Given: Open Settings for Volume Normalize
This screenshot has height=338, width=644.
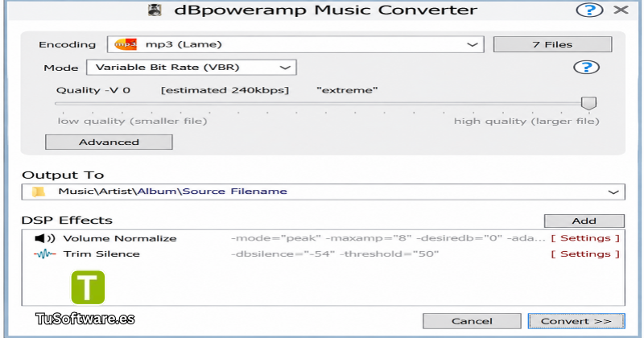Looking at the screenshot, I should (x=585, y=238).
